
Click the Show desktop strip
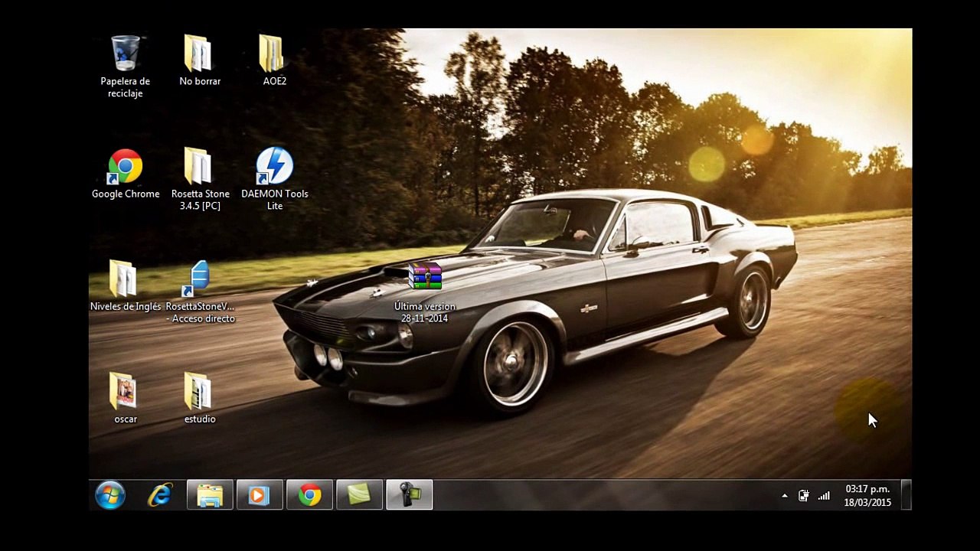[x=906, y=495]
